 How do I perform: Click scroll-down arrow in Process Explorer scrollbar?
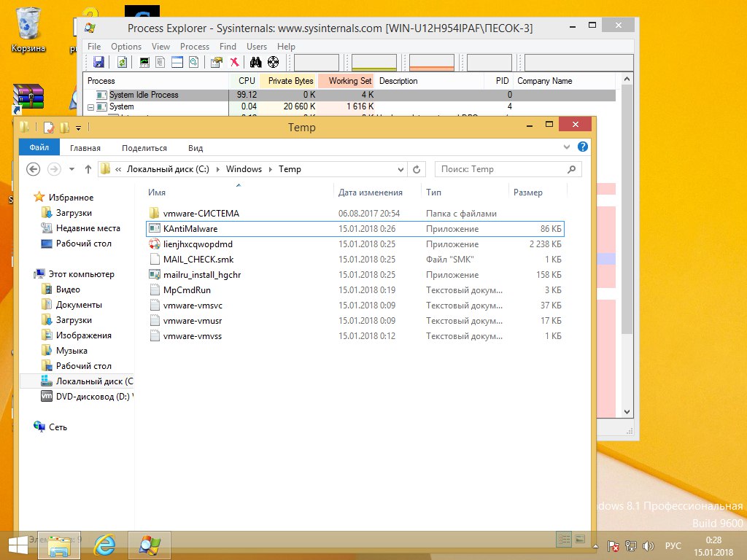(x=627, y=412)
